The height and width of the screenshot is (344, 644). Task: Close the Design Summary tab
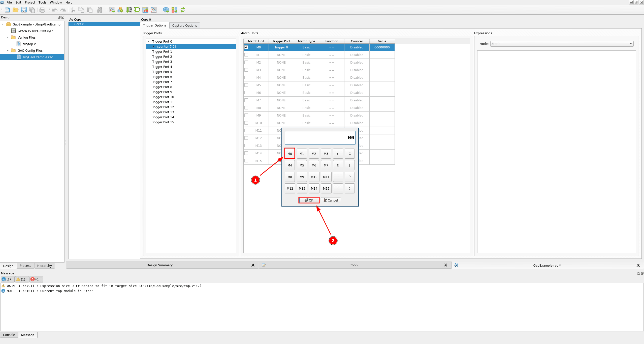tap(253, 265)
